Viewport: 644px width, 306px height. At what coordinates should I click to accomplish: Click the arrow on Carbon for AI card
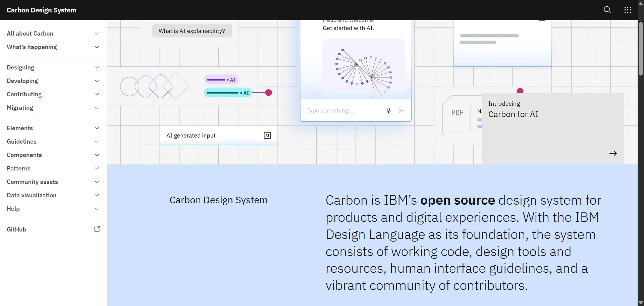(613, 153)
